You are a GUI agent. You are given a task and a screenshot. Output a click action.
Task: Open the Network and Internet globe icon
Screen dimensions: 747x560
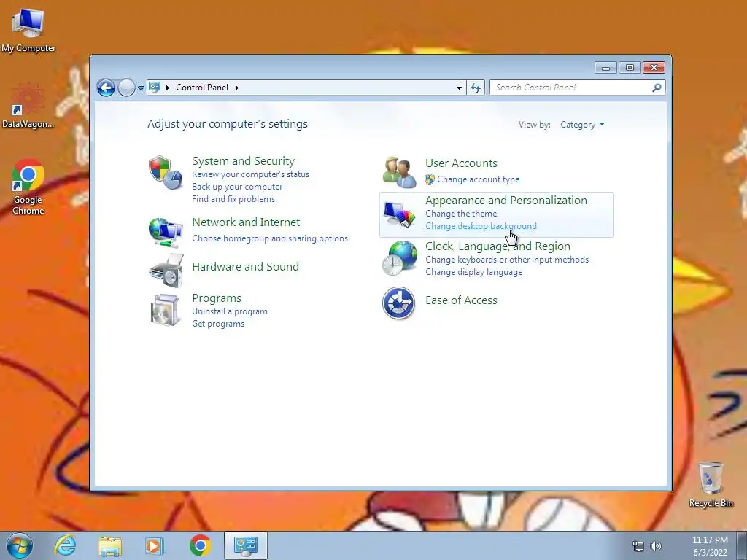pos(166,232)
